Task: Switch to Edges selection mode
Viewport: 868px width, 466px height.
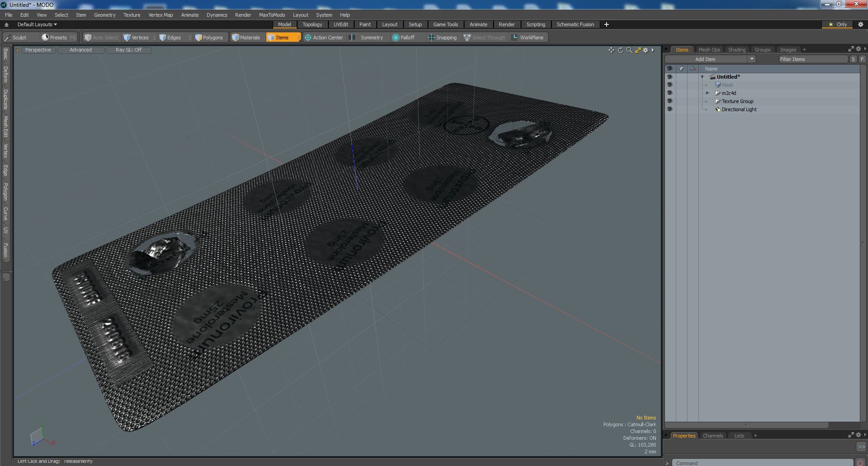Action: coord(174,38)
